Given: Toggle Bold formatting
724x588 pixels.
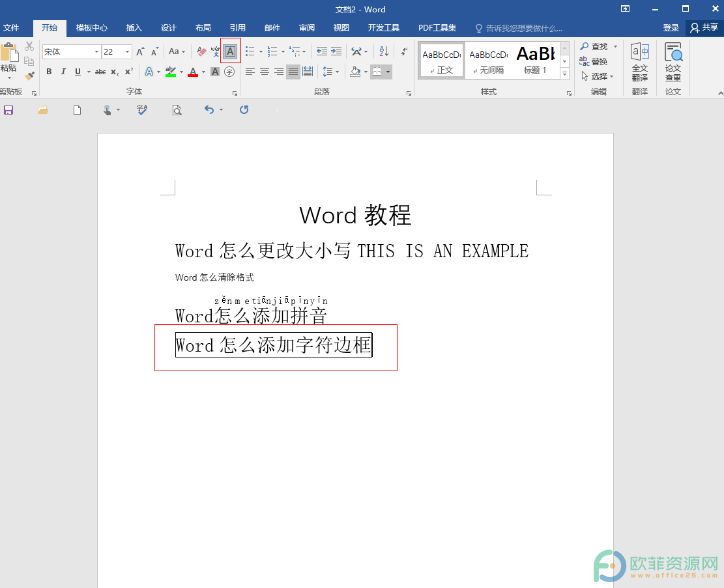Looking at the screenshot, I should pyautogui.click(x=49, y=72).
